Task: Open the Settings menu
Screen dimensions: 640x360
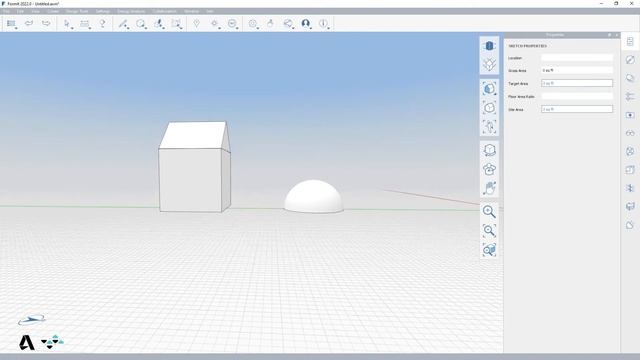Action: pyautogui.click(x=102, y=11)
